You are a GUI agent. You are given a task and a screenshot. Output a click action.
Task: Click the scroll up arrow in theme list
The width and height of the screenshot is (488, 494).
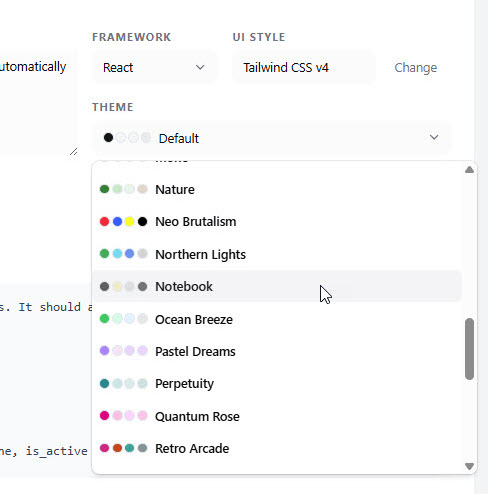click(469, 170)
